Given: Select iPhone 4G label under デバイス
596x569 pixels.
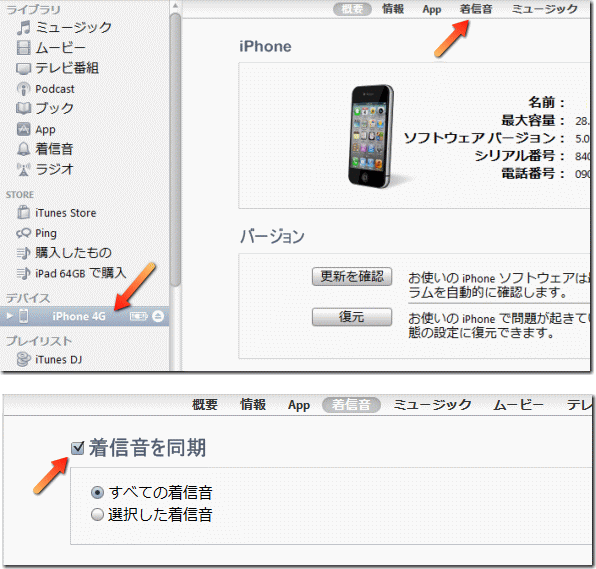Looking at the screenshot, I should pyautogui.click(x=79, y=316).
